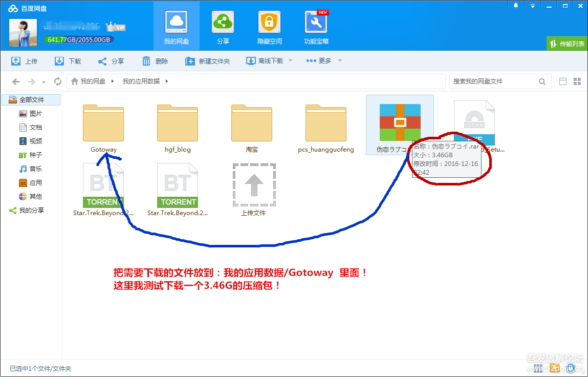
Task: Go forward with the right arrow
Action: 32,81
